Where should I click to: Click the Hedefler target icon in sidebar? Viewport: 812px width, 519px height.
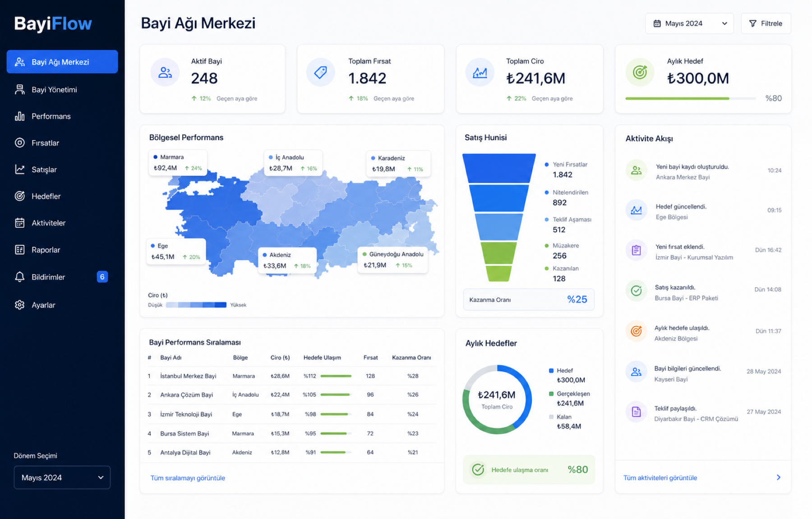click(x=20, y=196)
